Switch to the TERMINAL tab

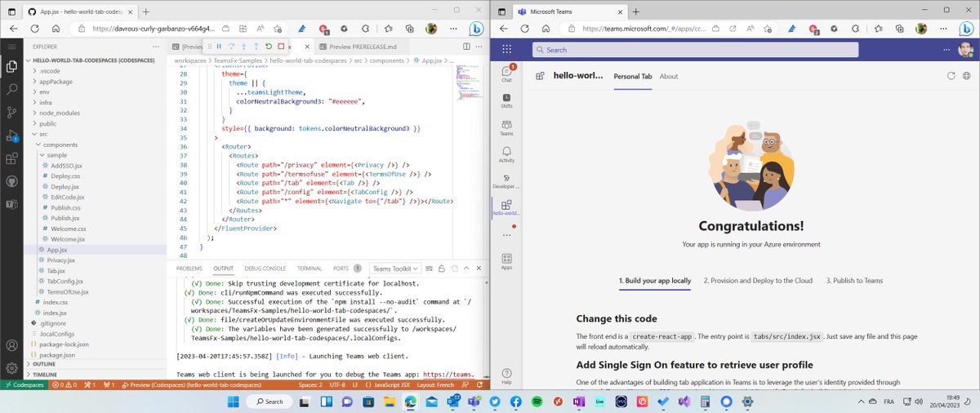(310, 269)
